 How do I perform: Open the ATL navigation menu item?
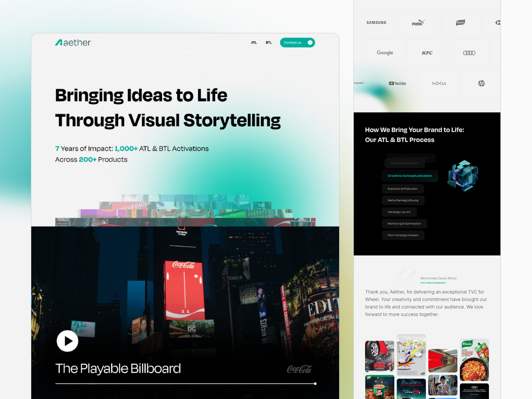click(254, 43)
